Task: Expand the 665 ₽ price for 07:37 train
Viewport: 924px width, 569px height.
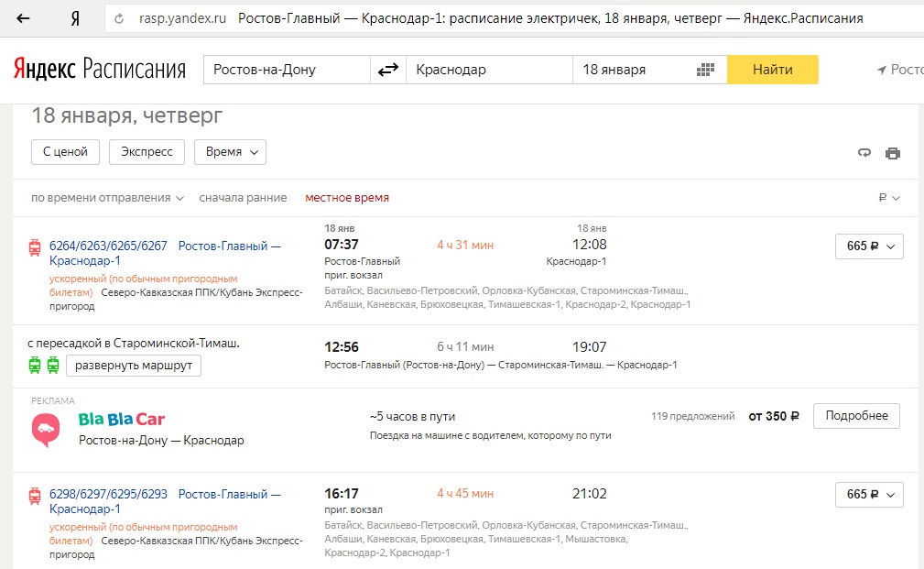Action: (x=869, y=246)
